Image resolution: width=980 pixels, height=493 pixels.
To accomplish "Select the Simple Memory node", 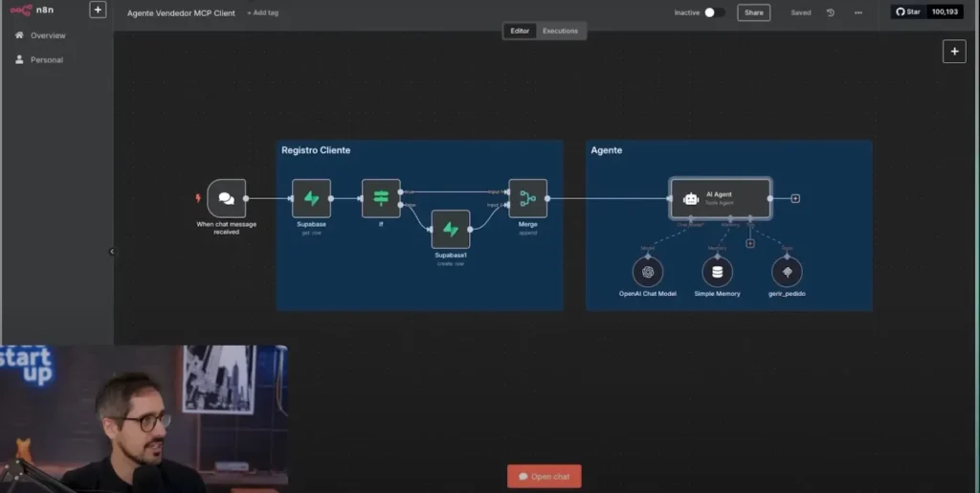I will (x=717, y=272).
